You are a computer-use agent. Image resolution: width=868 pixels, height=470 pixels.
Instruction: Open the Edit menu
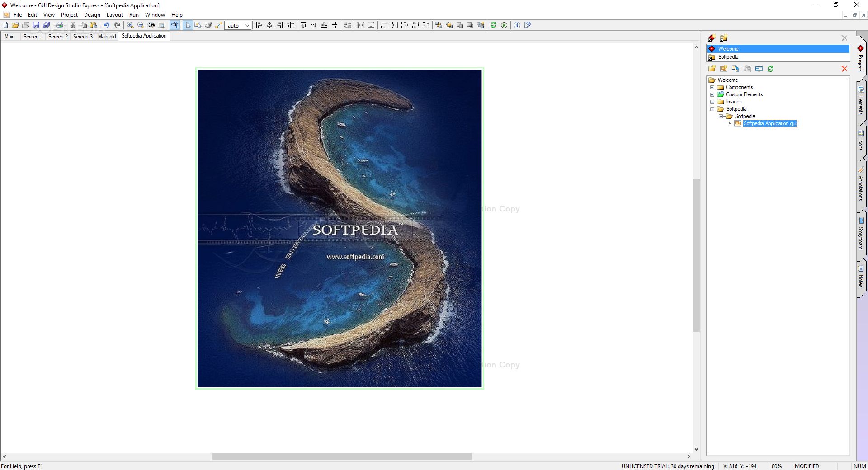[33, 15]
